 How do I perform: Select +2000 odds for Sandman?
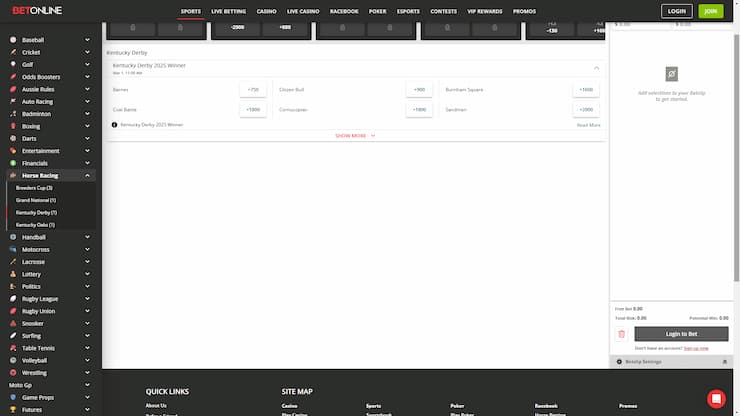586,110
